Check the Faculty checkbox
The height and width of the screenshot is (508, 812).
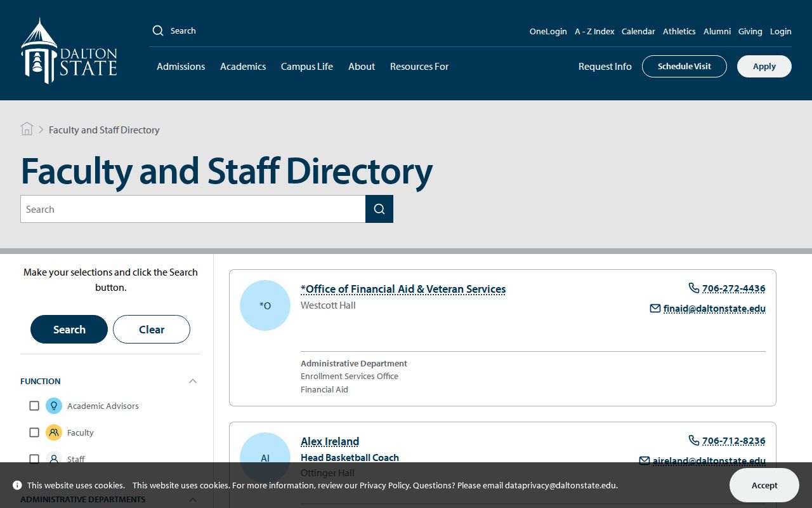coord(34,432)
